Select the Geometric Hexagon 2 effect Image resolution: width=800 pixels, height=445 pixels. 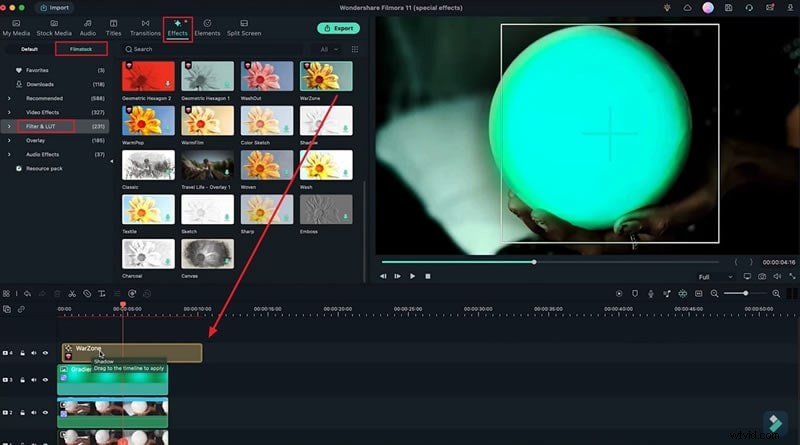tap(148, 76)
